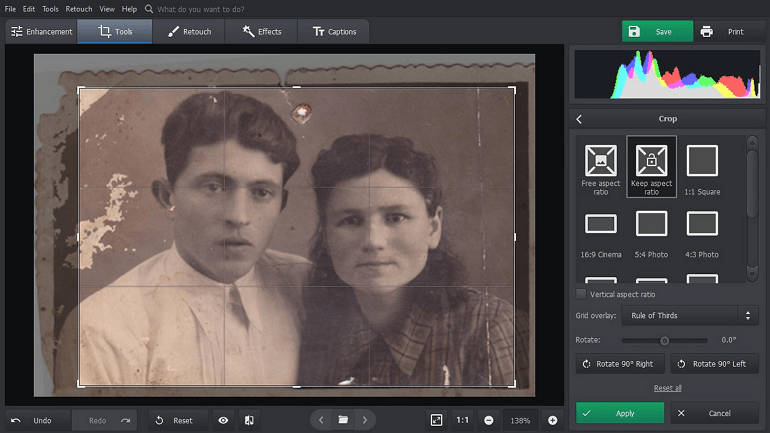The image size is (770, 433).
Task: Open the folder browse icon
Action: (343, 420)
